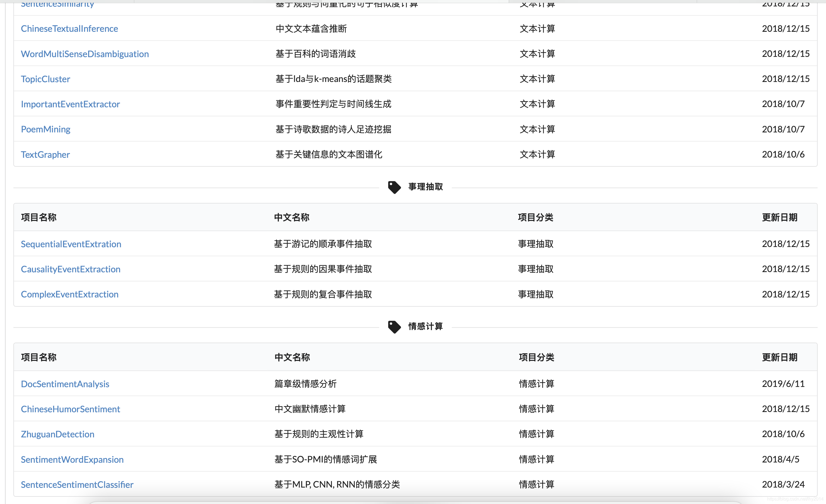Open DocSentimentAnalysis project link
Screen dimensions: 826x504
coord(65,384)
